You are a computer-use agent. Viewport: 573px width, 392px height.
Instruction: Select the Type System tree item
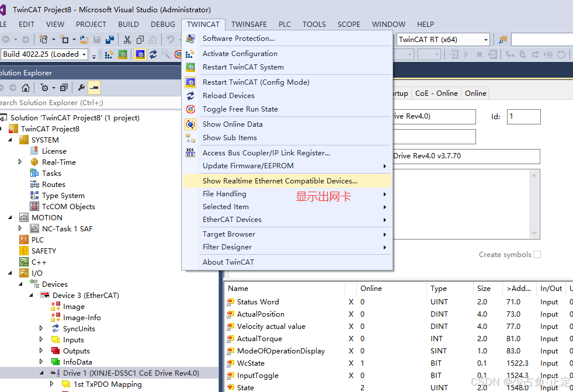(x=63, y=196)
